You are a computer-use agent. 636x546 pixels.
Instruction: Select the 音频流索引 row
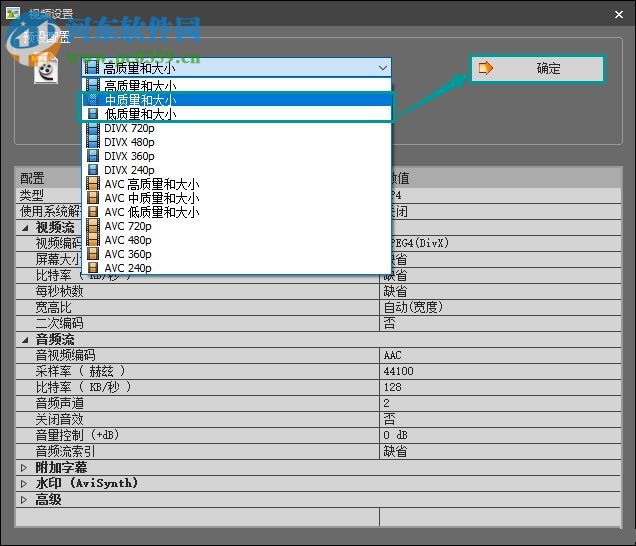(318, 451)
